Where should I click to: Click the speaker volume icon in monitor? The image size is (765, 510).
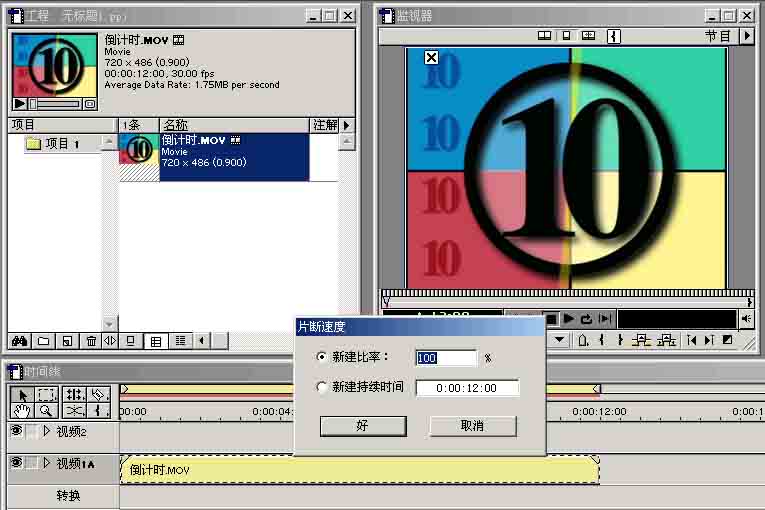coord(746,319)
